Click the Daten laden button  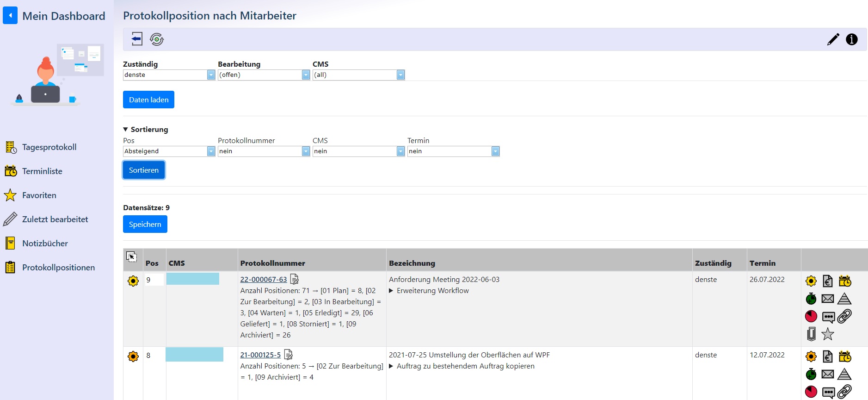tap(148, 100)
